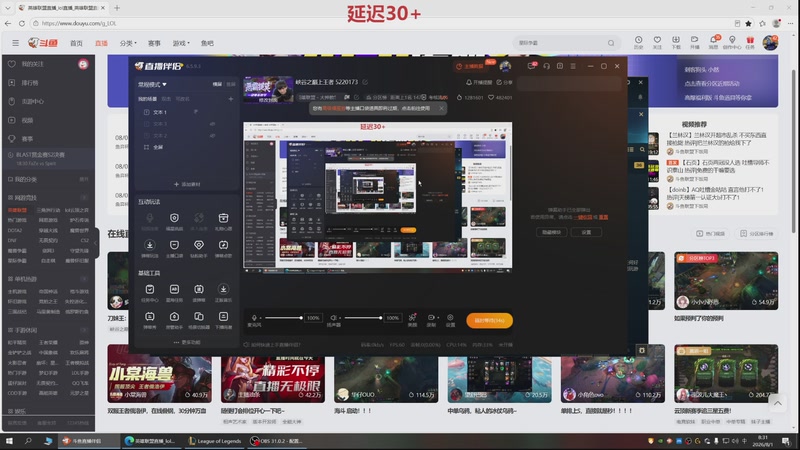Click the orange start streaming button
Viewport: 800px width, 450px height.
pyautogui.click(x=489, y=320)
